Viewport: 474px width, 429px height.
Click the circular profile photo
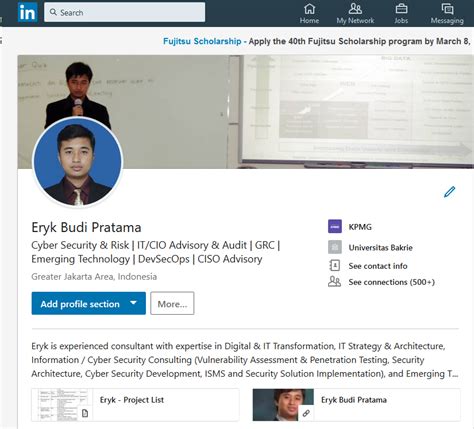(78, 162)
